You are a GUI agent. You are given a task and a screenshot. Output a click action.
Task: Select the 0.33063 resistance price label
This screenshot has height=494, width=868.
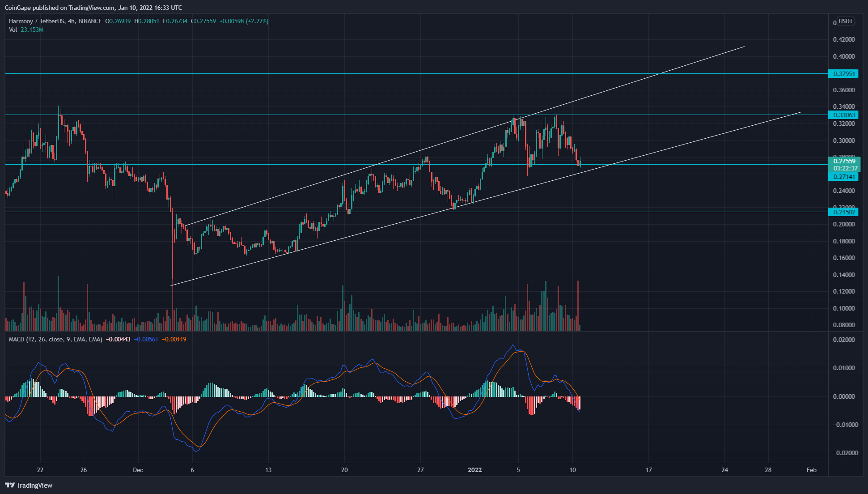point(843,115)
